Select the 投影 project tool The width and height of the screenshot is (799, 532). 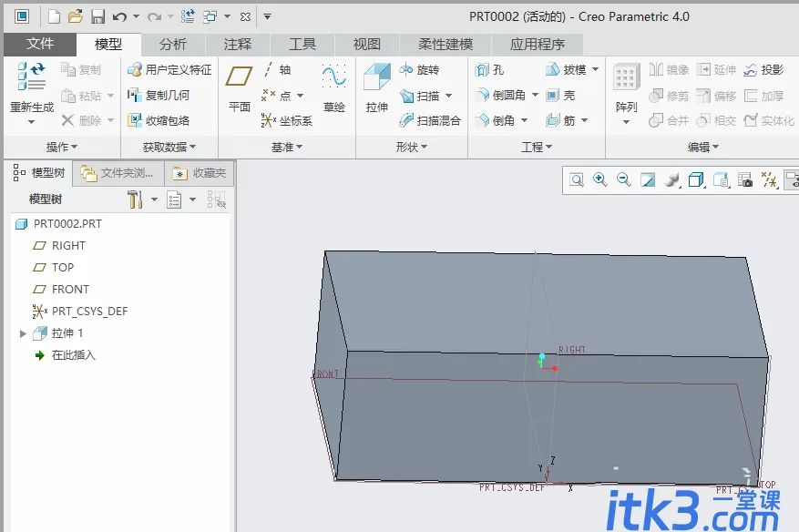point(763,70)
